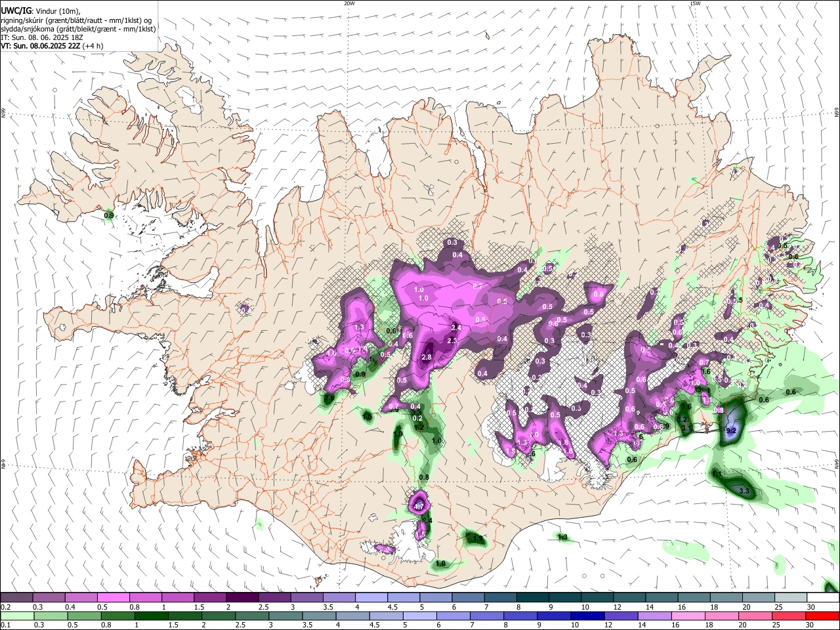Click the 'rigning/skúrir' legend description line
This screenshot has width=840, height=630.
pyautogui.click(x=77, y=20)
